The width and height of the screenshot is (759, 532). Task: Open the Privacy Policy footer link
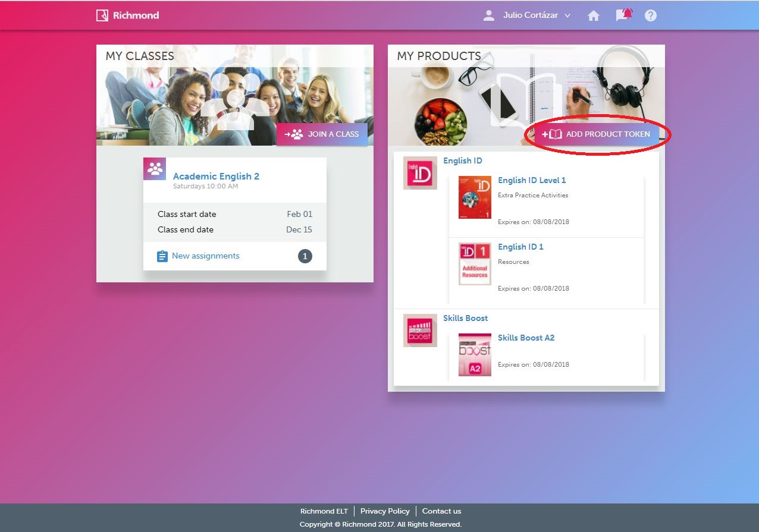point(385,511)
